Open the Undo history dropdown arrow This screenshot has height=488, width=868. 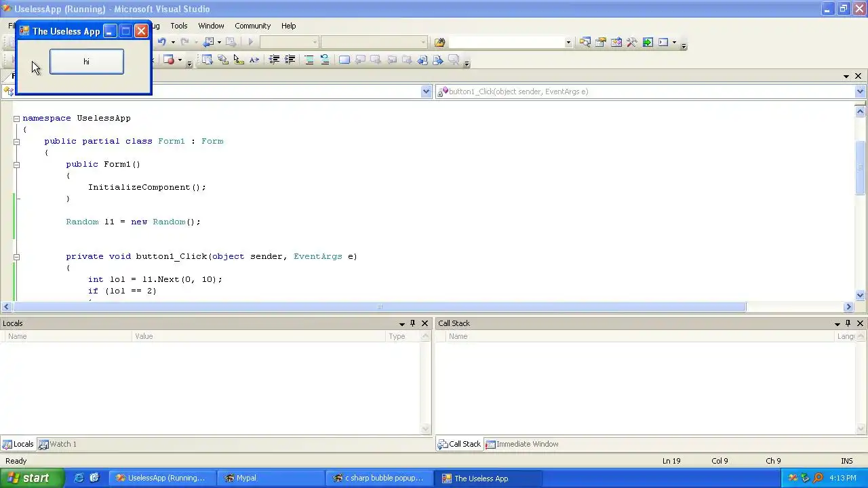172,42
